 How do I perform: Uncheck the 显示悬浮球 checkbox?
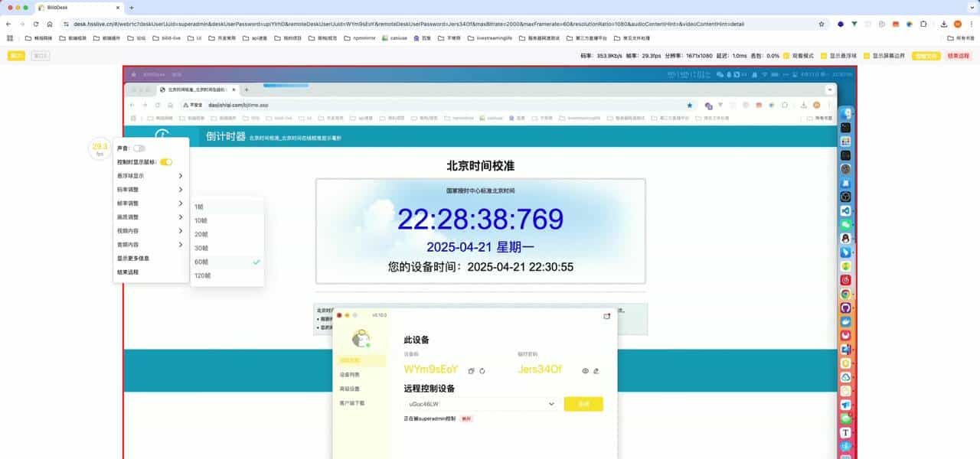coord(132,176)
